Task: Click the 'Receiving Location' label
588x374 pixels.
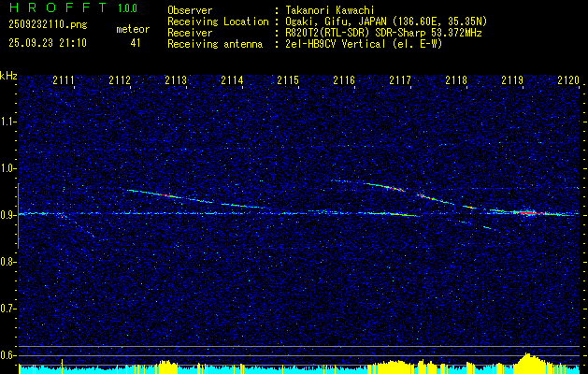Action: [218, 22]
